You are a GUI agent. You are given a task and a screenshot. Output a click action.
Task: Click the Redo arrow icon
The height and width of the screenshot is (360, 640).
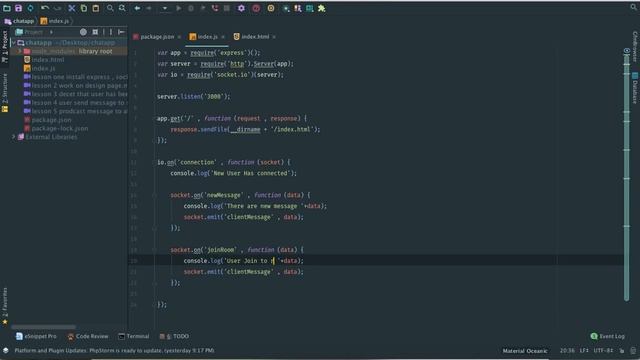57,8
